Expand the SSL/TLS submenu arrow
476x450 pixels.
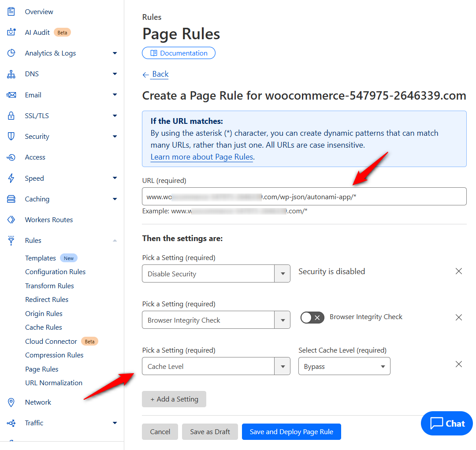tap(115, 115)
